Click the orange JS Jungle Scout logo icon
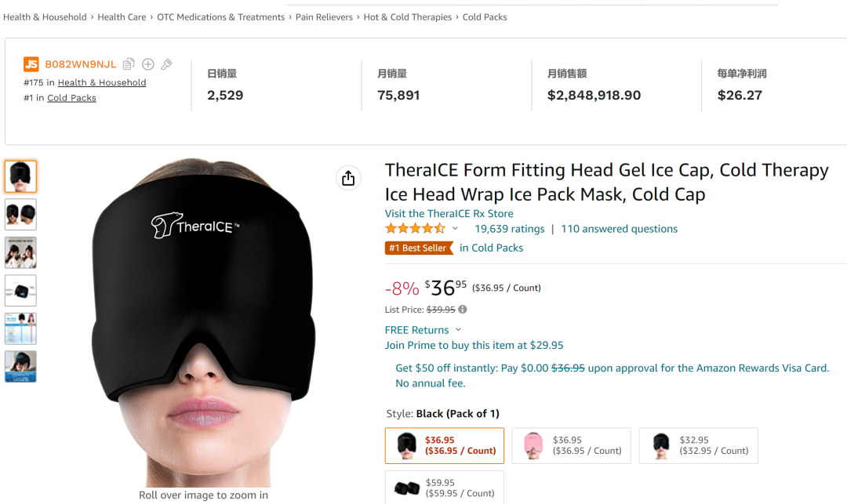Image resolution: width=847 pixels, height=504 pixels. point(31,64)
